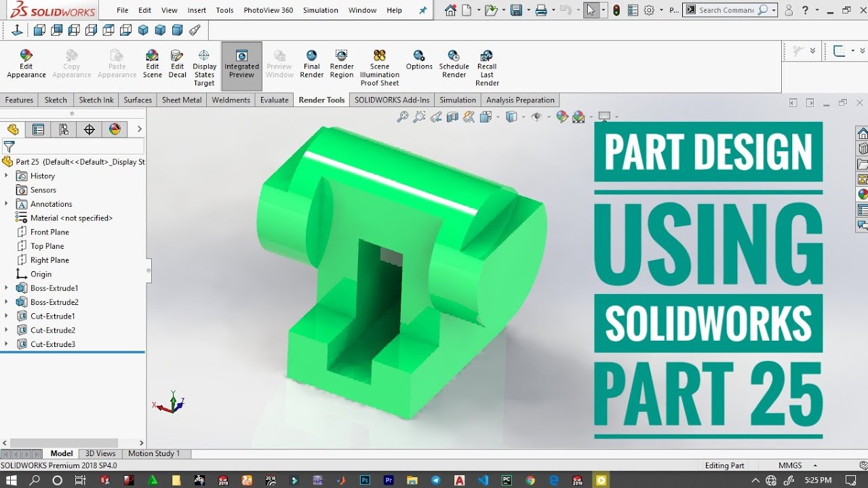Switch to the DimXpertManager tab
Viewport: 868px width, 488px height.
tap(90, 129)
